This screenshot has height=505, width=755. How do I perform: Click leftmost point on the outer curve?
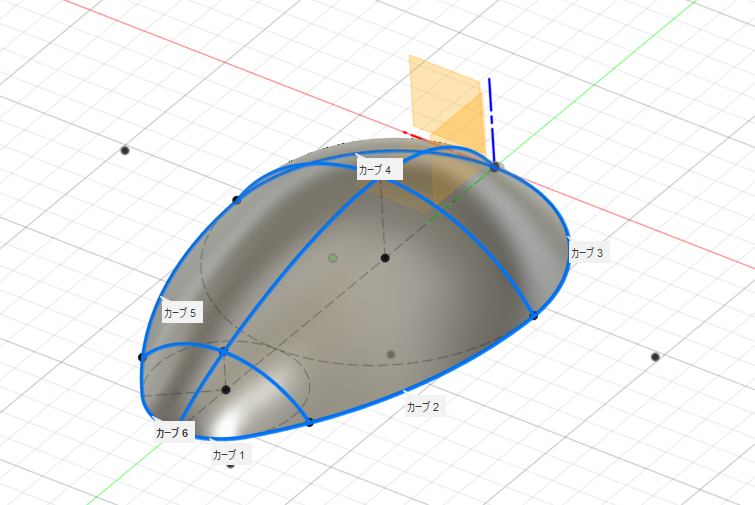142,357
